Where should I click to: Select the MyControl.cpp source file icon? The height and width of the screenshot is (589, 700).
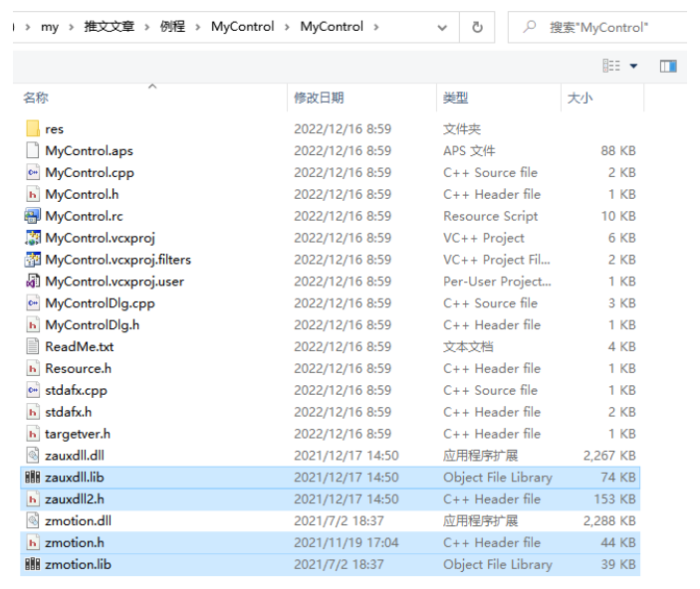pos(33,173)
